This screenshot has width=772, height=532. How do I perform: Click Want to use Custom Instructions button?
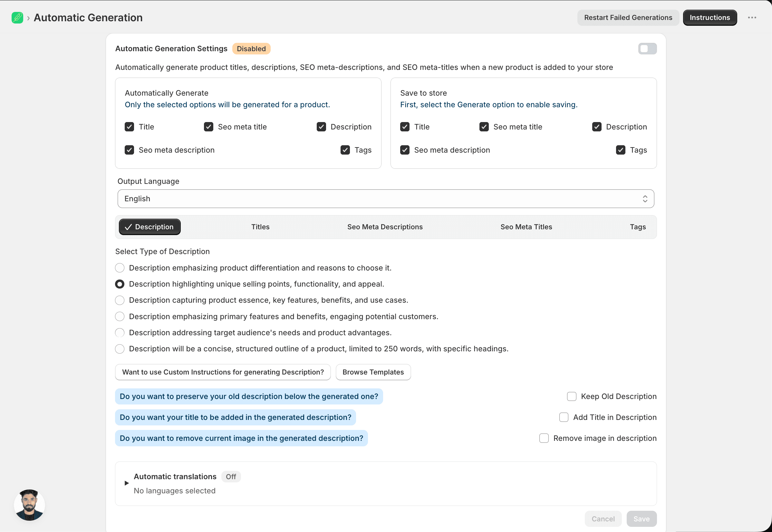[x=223, y=372]
